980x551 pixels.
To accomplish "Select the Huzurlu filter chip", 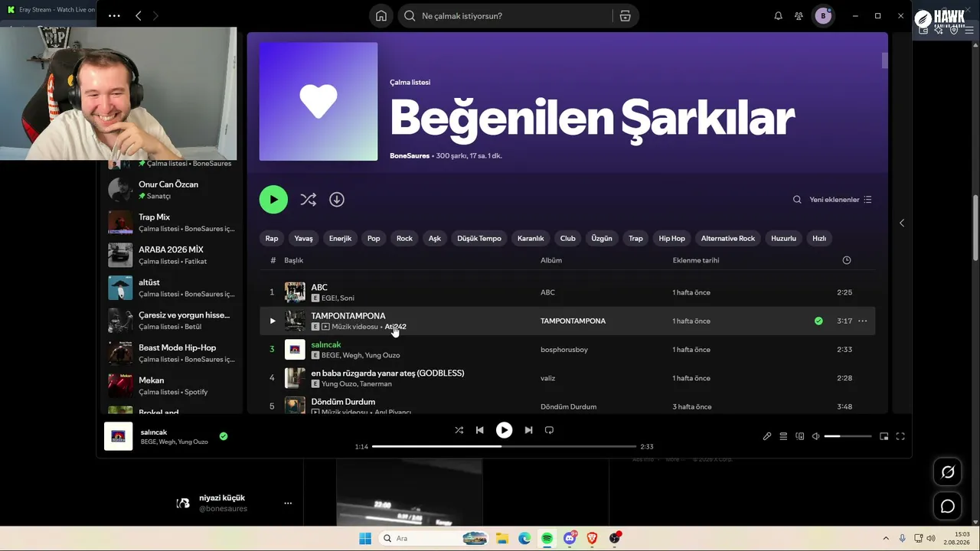I will pos(784,239).
